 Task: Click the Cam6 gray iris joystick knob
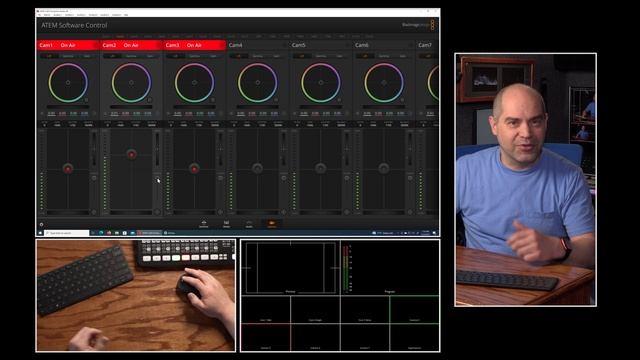coord(384,168)
